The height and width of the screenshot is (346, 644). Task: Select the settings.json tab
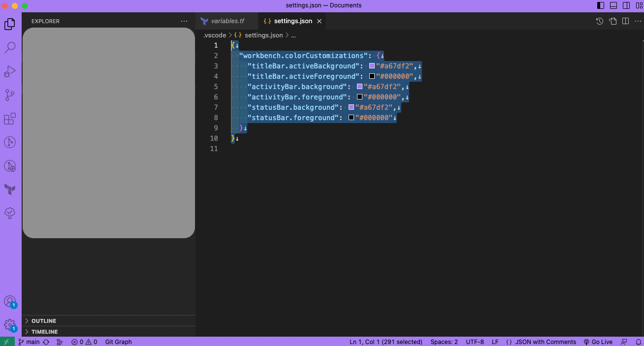click(x=292, y=21)
